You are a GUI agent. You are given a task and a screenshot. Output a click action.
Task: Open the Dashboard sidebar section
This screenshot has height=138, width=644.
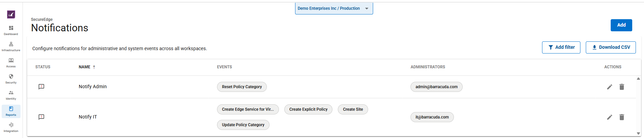pos(11,30)
